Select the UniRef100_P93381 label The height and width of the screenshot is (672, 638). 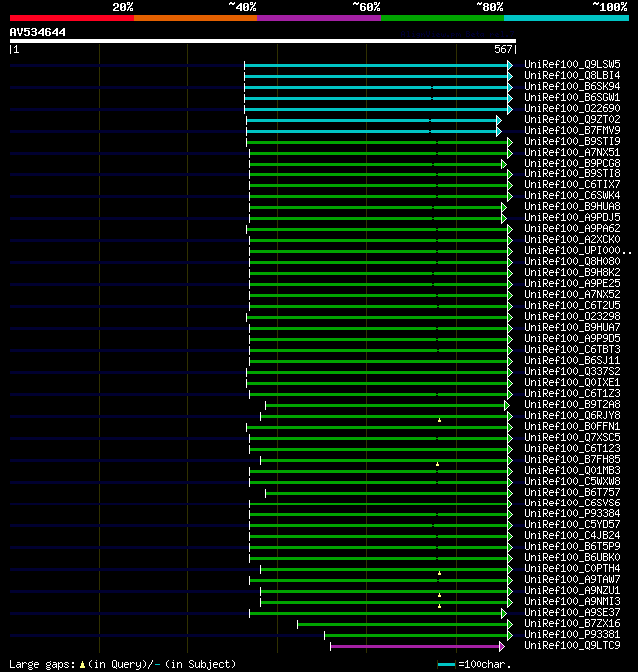pos(572,635)
